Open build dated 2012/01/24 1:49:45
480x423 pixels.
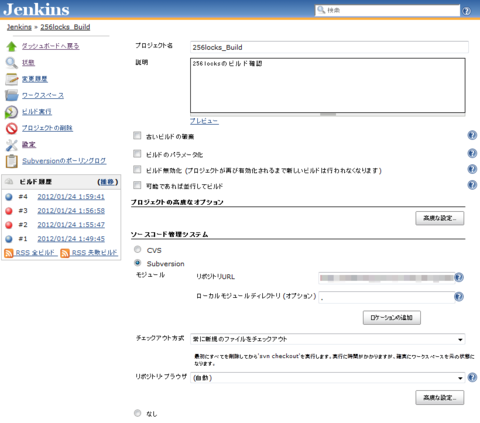click(x=71, y=239)
